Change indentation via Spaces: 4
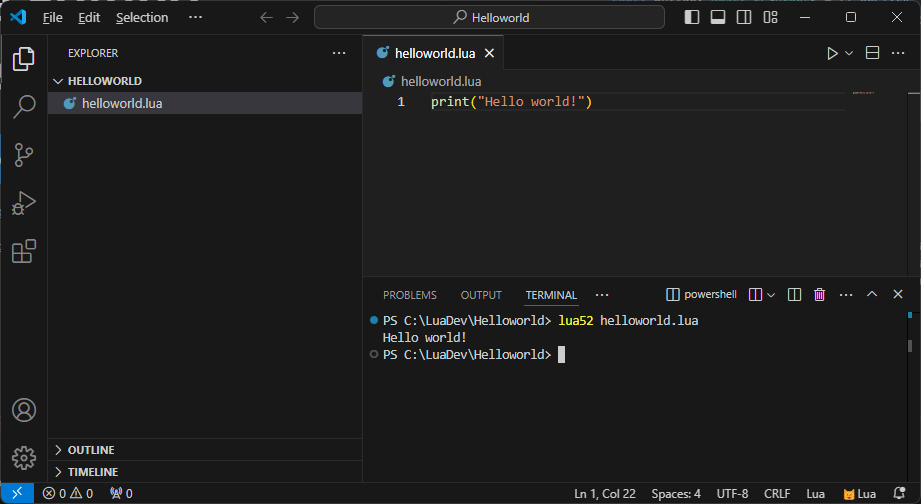Screen dimensions: 921x504 pyautogui.click(x=675, y=494)
